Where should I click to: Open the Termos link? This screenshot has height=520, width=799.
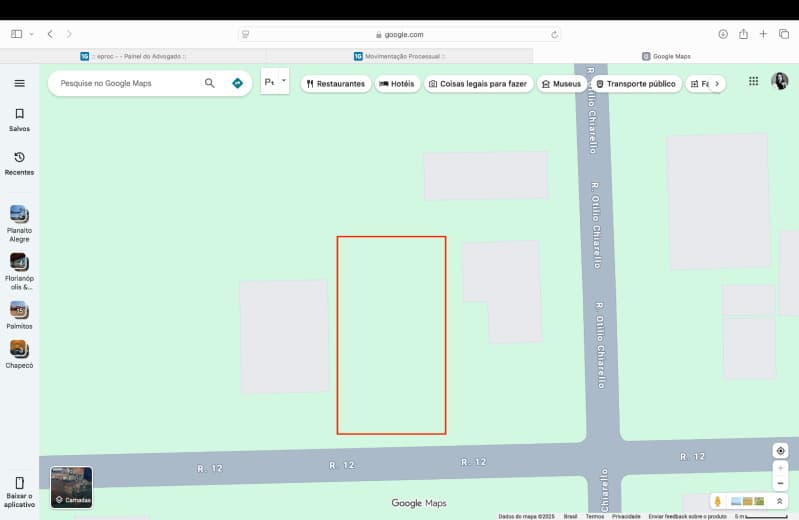click(595, 516)
